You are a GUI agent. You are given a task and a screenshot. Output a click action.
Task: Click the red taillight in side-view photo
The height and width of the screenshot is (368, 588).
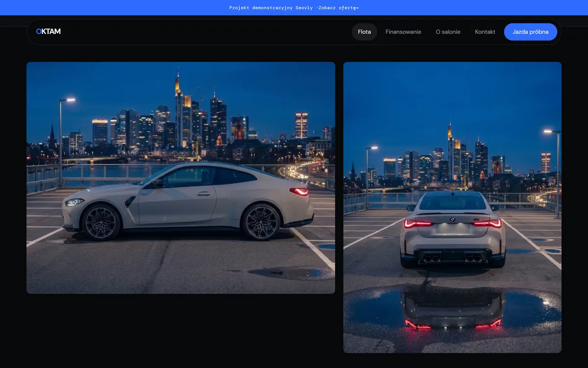pos(299,191)
